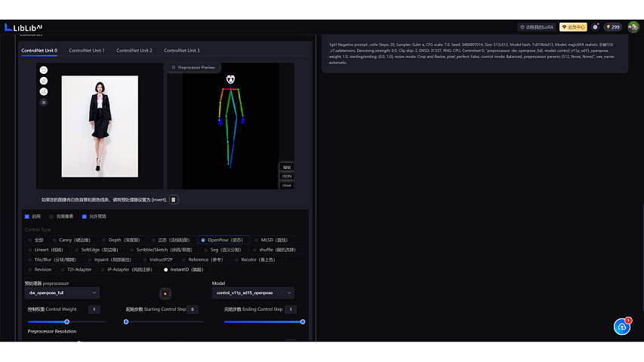Click the lightning 299 points badge
Viewport: 644px width, 362px height.
click(x=613, y=27)
